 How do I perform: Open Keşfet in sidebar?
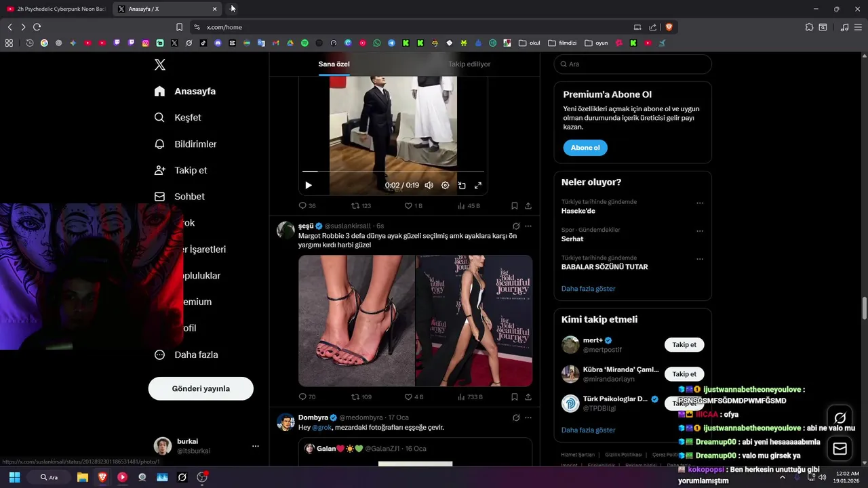(178, 117)
